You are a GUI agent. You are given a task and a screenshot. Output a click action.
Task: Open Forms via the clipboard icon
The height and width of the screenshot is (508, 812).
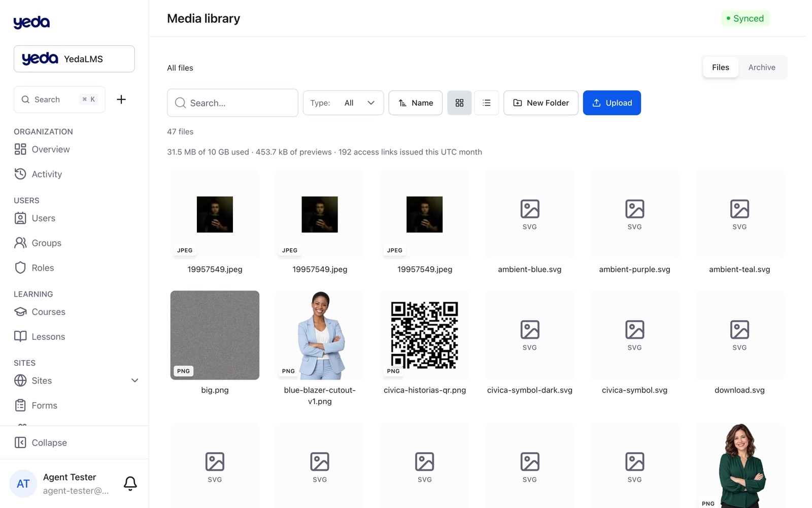click(x=20, y=405)
